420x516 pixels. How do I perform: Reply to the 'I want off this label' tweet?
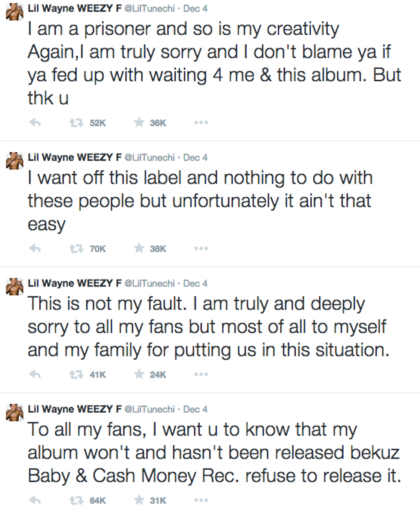tap(34, 248)
